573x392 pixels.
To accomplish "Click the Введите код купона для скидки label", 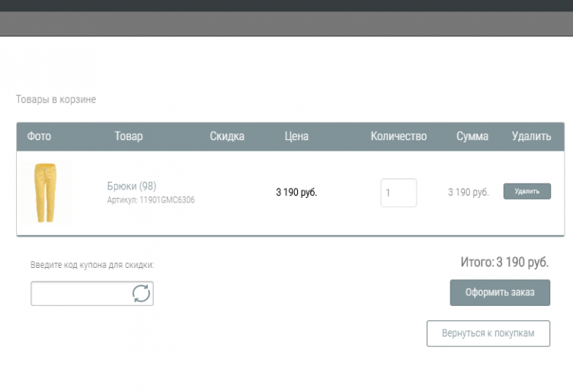I will pos(92,265).
